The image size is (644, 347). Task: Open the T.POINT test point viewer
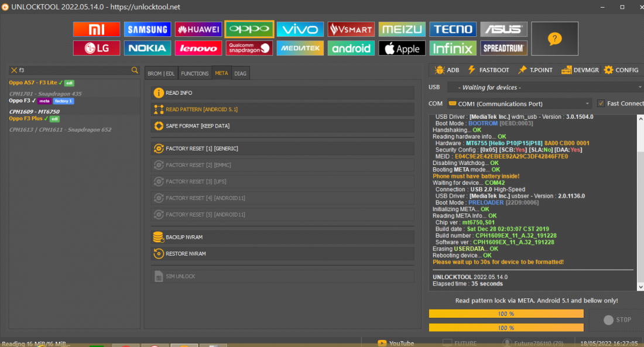(x=536, y=70)
